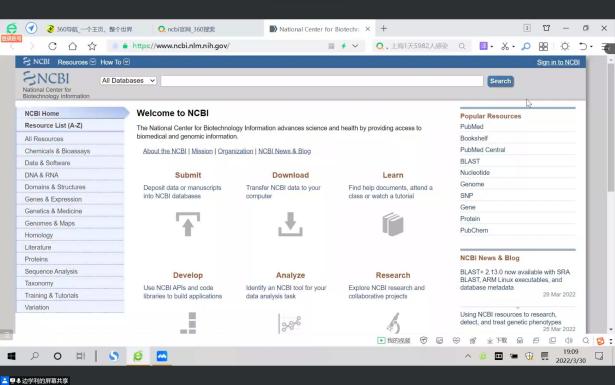Switch to the ncbi官网 360搜索 tab

[x=187, y=29]
